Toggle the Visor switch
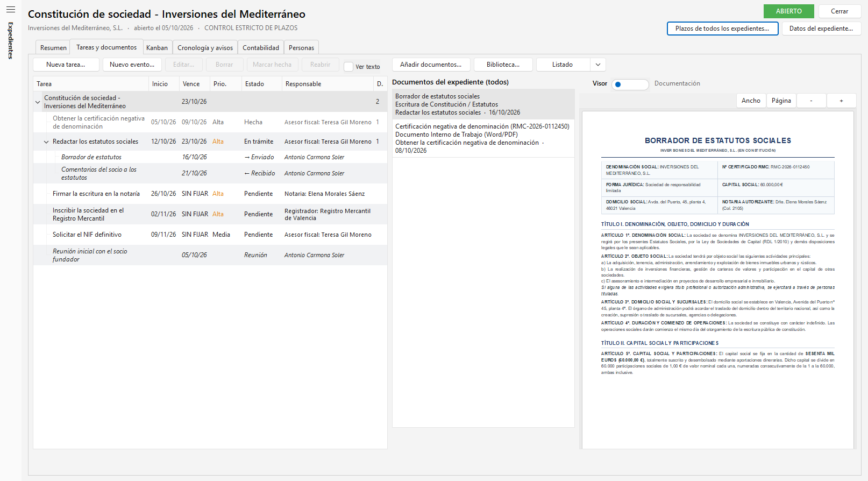The width and height of the screenshot is (868, 481). [630, 84]
